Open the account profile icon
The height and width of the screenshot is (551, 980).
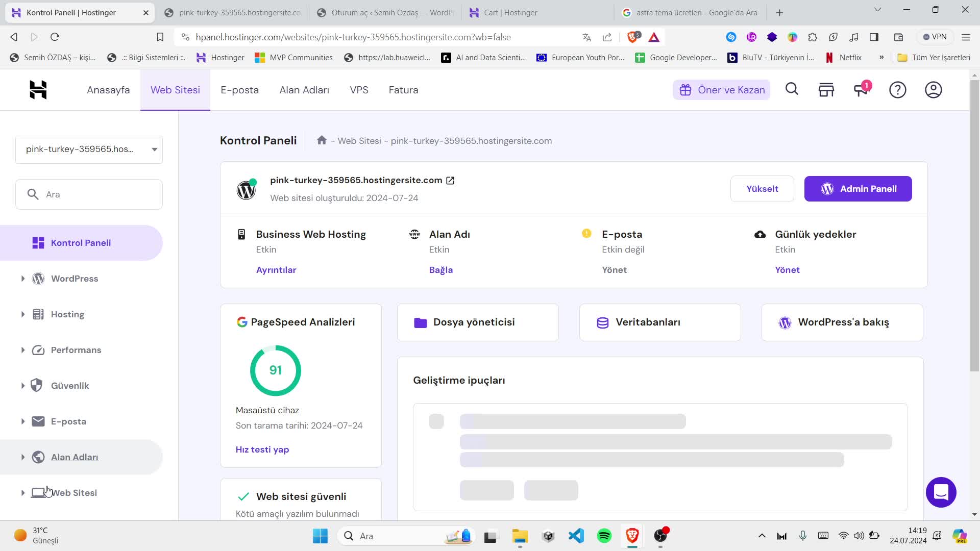coord(933,90)
